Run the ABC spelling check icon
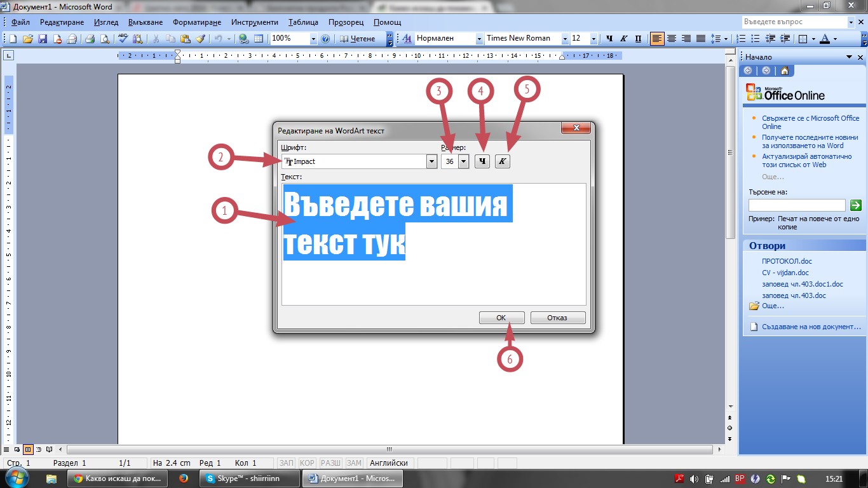This screenshot has height=488, width=868. point(123,39)
